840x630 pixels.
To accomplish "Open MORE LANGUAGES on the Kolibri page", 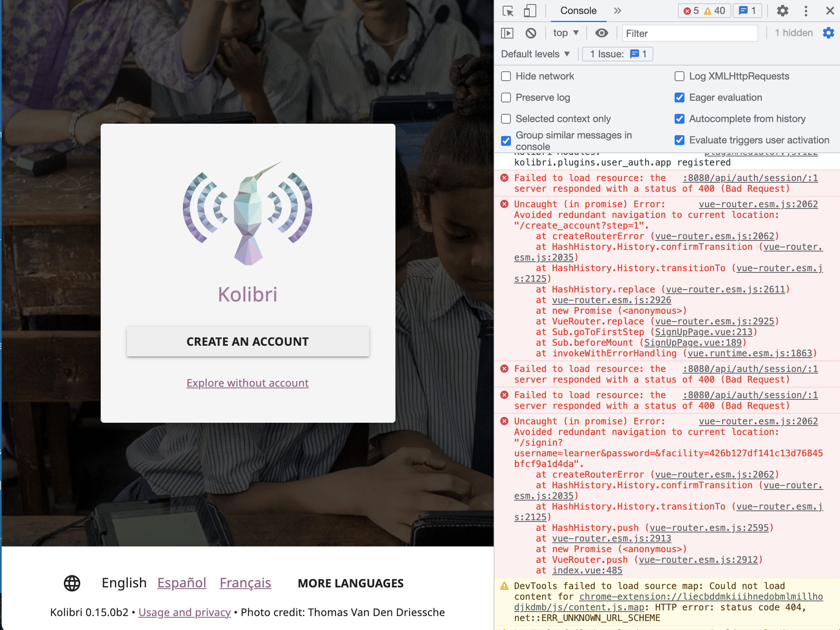I will coord(351,582).
